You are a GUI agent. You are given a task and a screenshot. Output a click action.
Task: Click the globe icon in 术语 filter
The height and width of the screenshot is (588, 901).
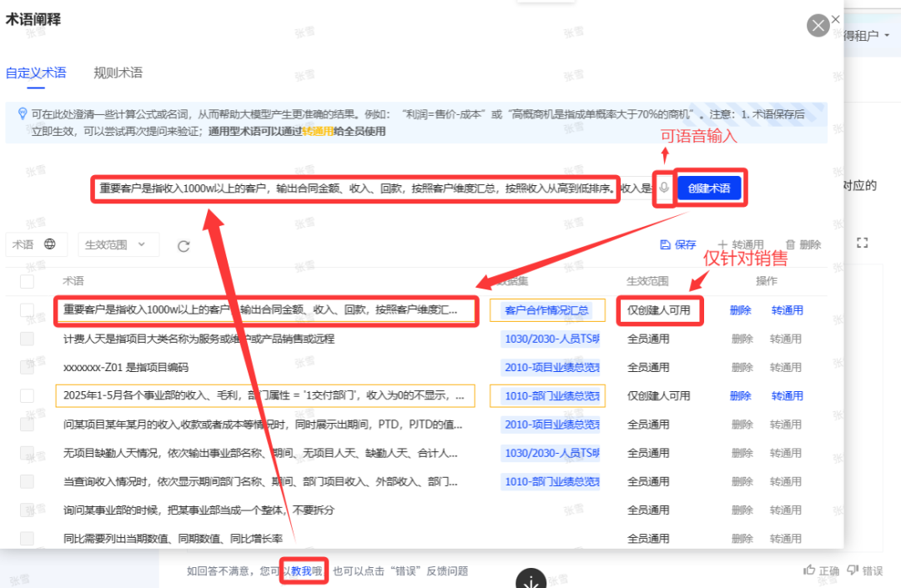(50, 244)
